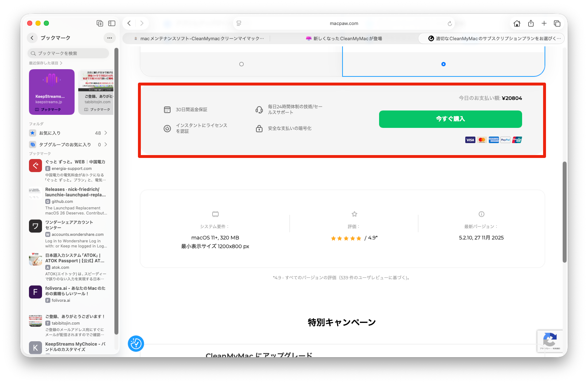This screenshot has width=588, height=384.
Task: Select the right highlighted plan radio button
Action: point(443,64)
